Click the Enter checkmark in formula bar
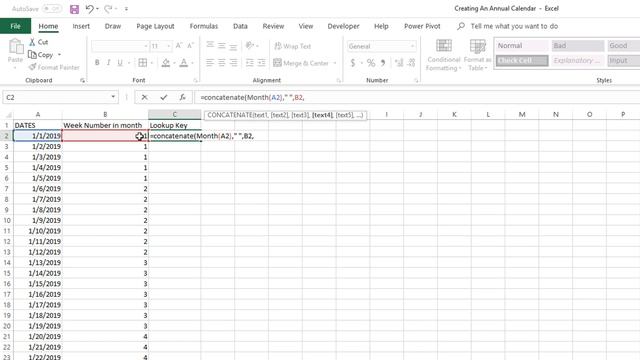The image size is (640, 360). [x=164, y=97]
